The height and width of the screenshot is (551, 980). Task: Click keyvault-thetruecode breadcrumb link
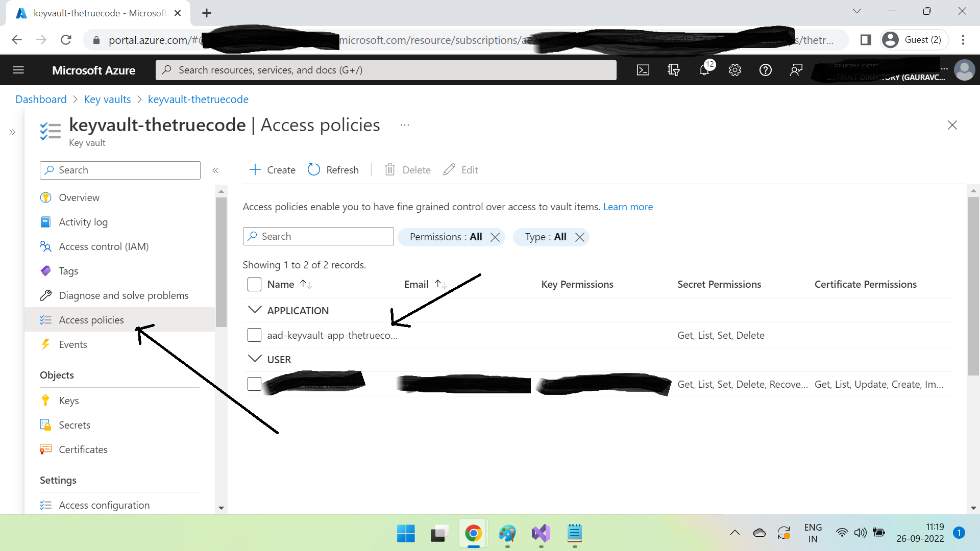(198, 99)
